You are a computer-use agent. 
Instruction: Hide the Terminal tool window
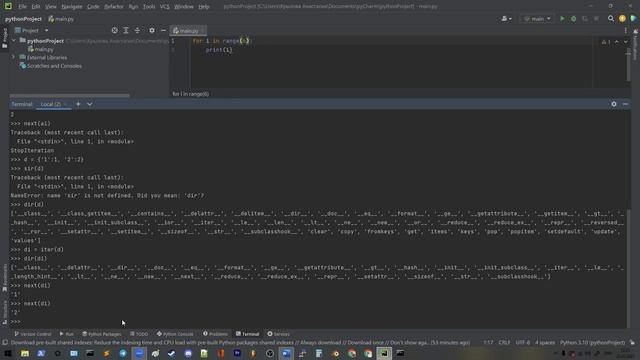pos(625,104)
